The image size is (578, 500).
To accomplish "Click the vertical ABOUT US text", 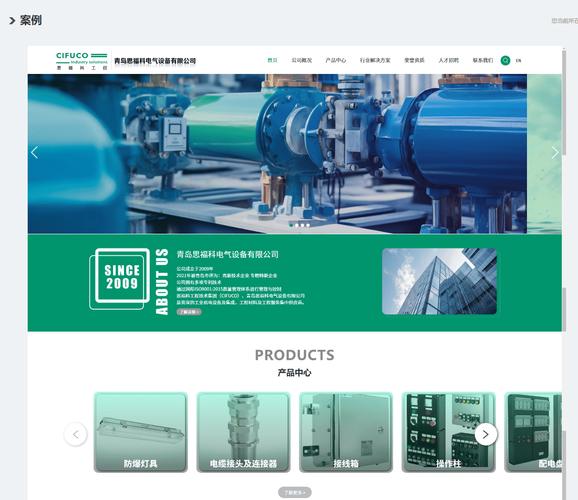I will tap(162, 281).
